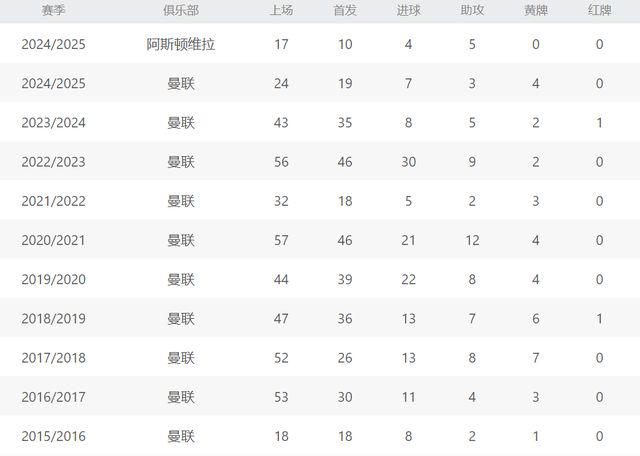Click the 进球 column header
The image size is (640, 456).
click(x=408, y=10)
